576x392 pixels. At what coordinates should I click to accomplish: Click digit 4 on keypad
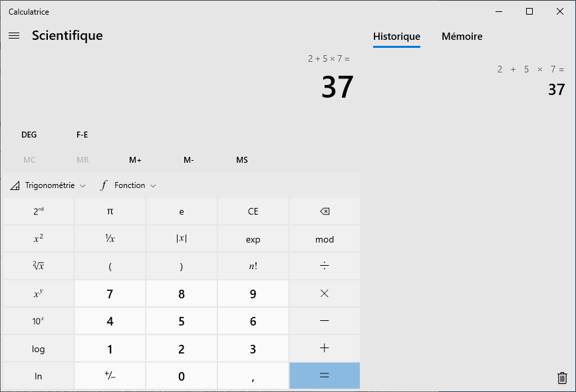point(110,321)
